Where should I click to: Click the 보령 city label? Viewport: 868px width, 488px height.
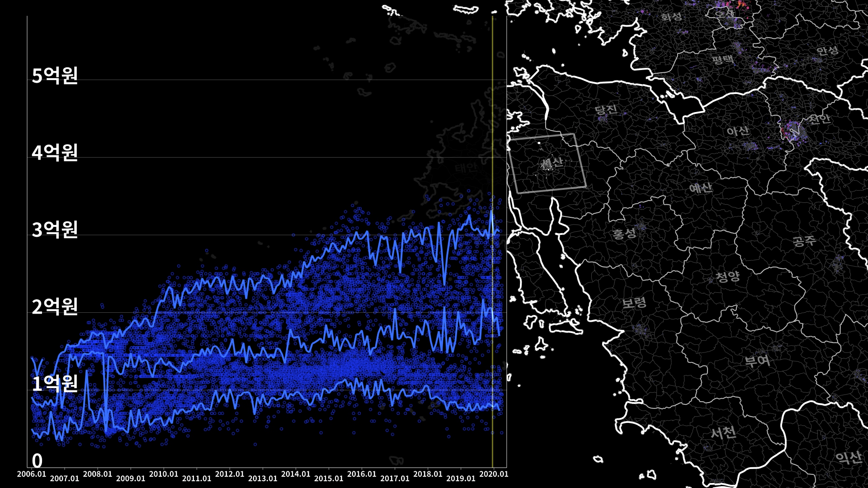point(634,303)
